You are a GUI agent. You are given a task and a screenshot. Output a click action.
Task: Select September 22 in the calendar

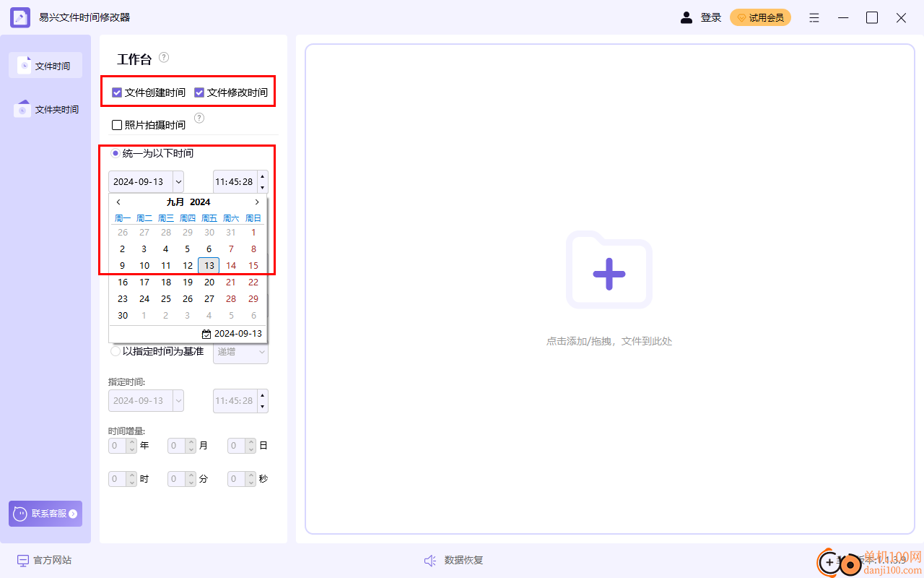tap(253, 282)
